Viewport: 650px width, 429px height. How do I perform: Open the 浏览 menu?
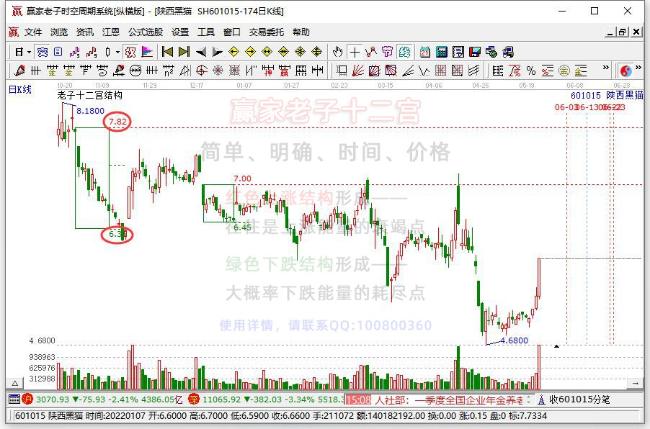point(59,32)
